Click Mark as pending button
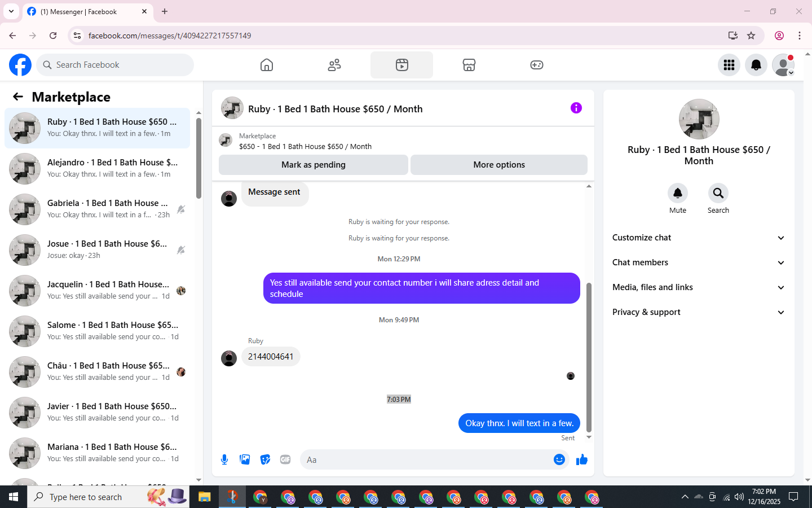The width and height of the screenshot is (812, 508). pos(314,165)
